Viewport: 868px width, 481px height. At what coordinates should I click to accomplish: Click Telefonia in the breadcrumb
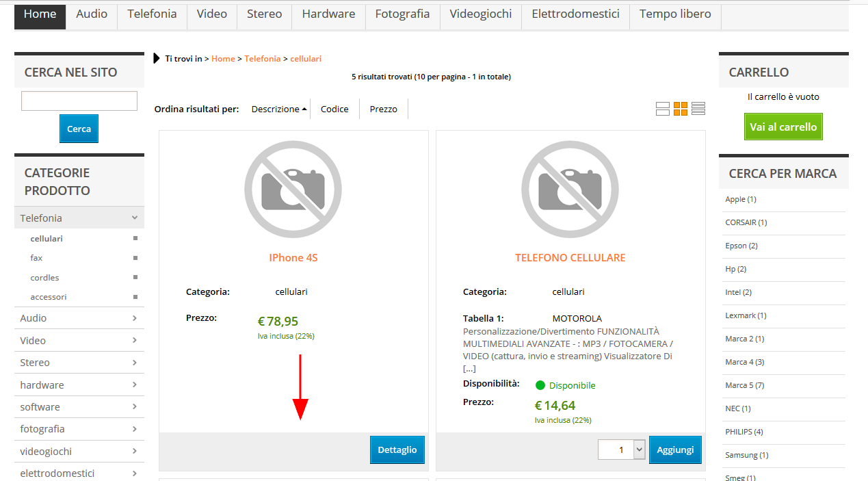pyautogui.click(x=263, y=59)
